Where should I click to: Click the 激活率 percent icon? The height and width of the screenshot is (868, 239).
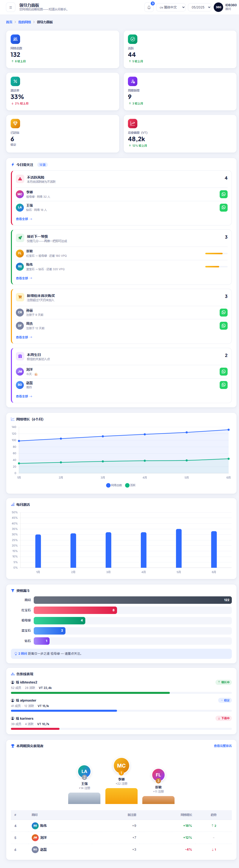point(15,81)
